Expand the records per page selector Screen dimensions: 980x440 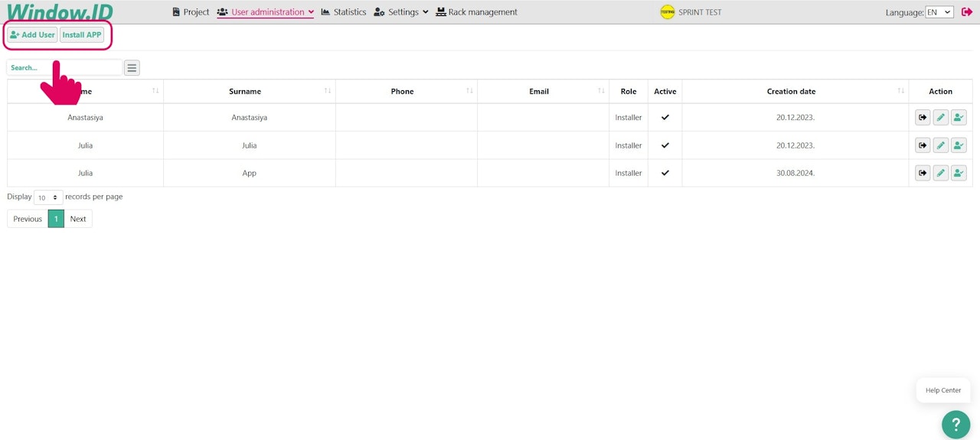click(x=48, y=197)
